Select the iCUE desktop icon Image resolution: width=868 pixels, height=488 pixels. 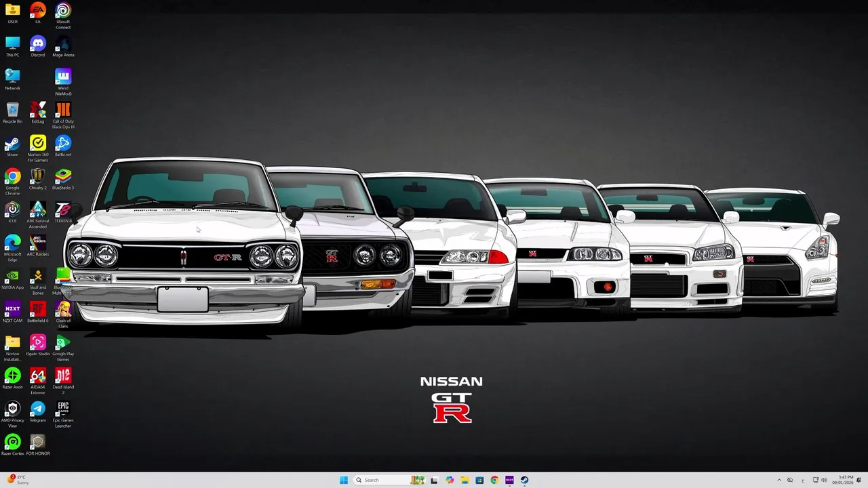12,213
